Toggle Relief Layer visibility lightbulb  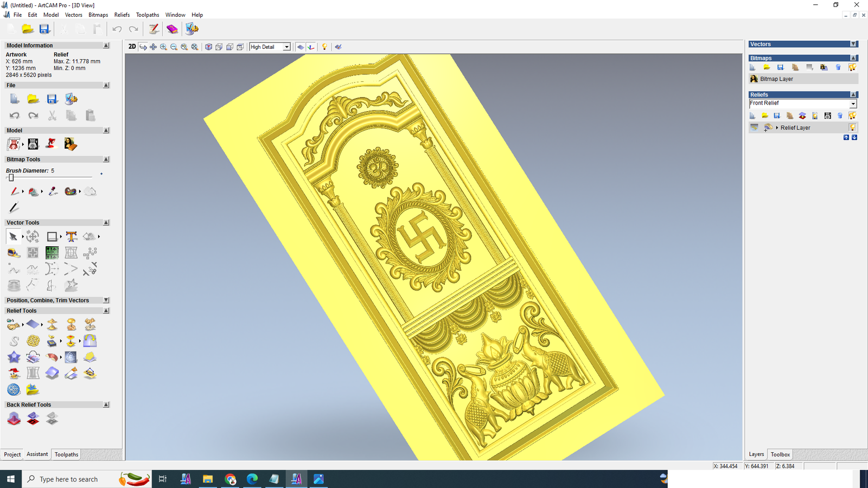pos(852,127)
